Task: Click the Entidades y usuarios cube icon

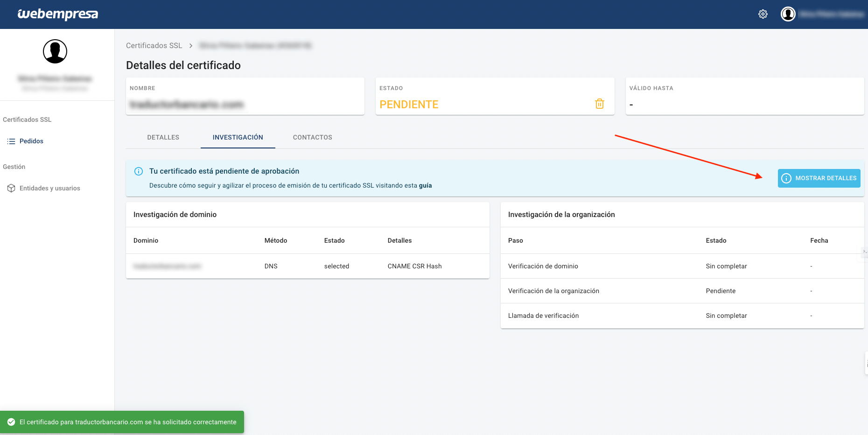Action: (11, 188)
